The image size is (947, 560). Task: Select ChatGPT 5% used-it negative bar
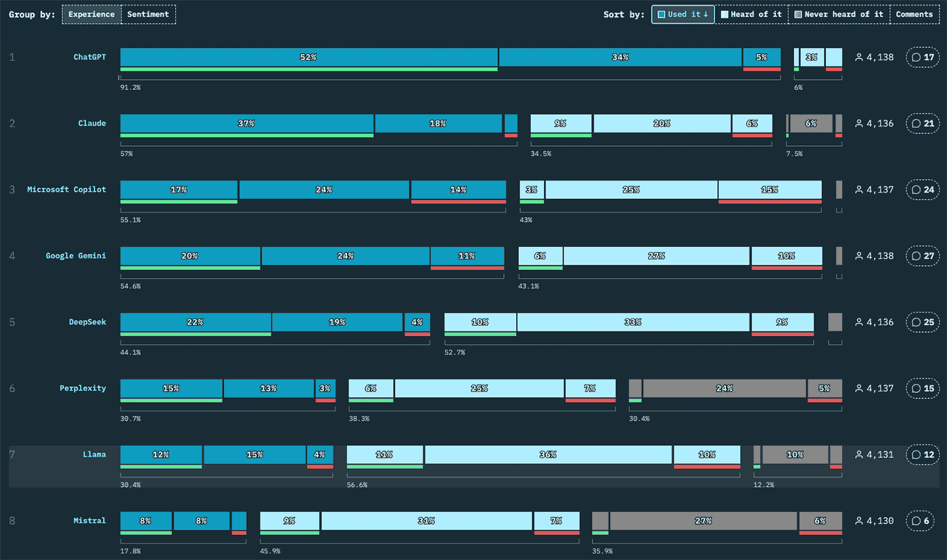click(762, 57)
